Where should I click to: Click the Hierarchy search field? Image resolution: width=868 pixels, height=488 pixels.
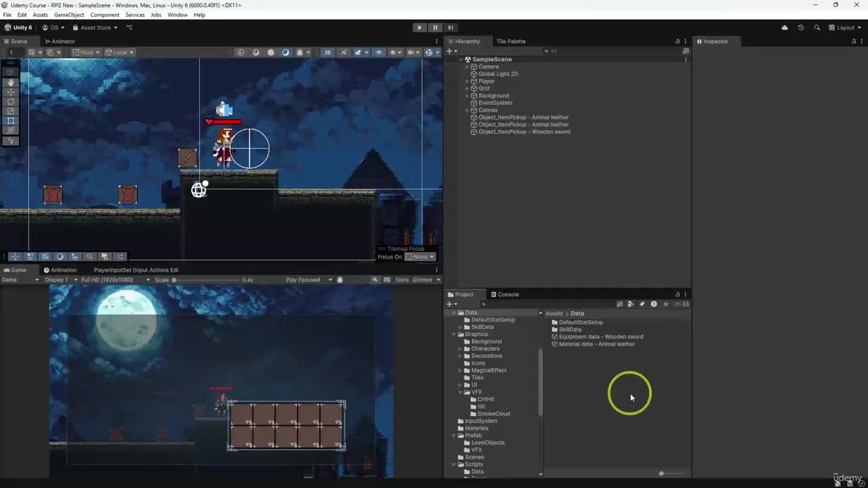[x=610, y=51]
